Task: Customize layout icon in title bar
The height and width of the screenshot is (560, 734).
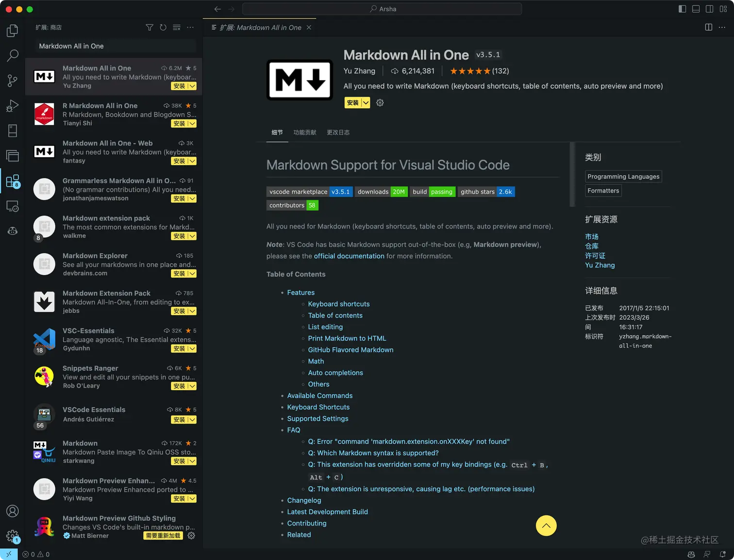Action: point(723,9)
